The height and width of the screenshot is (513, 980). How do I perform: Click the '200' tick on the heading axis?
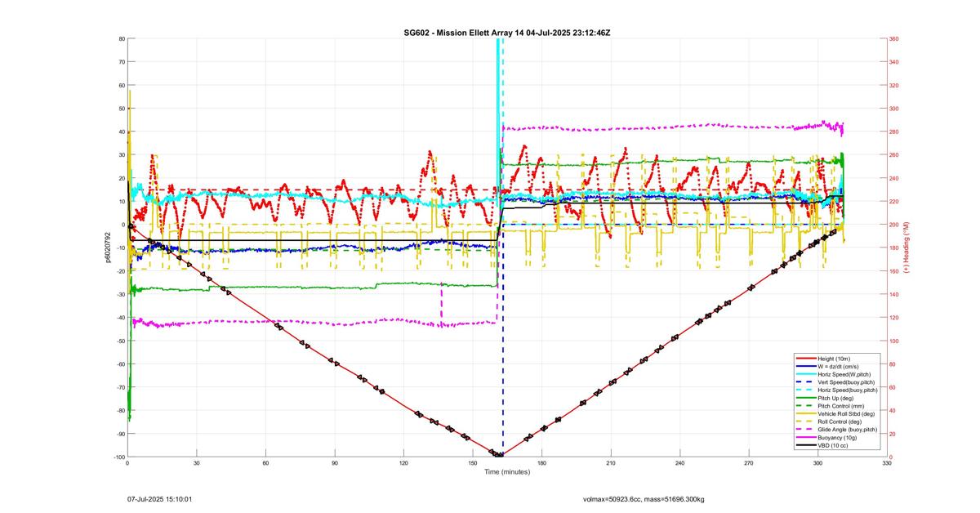pyautogui.click(x=894, y=225)
